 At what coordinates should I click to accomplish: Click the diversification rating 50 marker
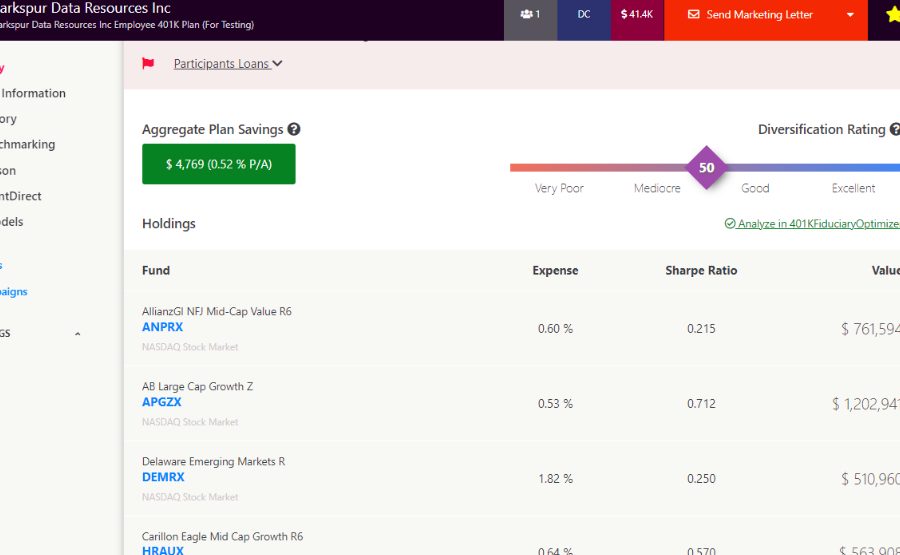tap(706, 167)
